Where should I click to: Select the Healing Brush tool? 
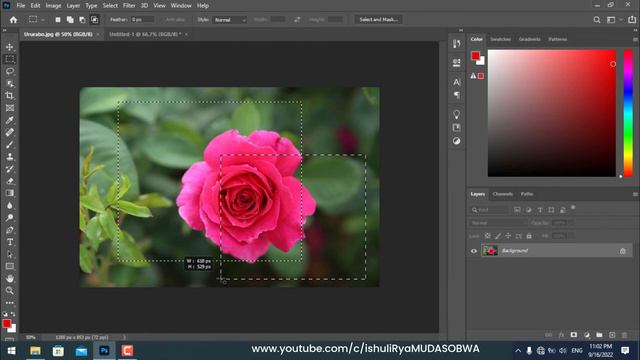click(x=9, y=132)
